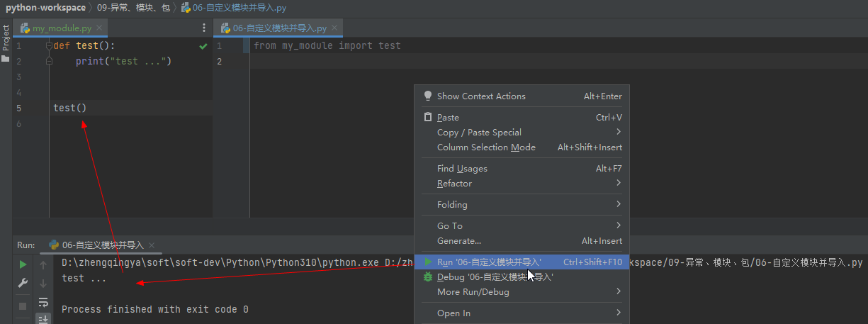Toggle soft-wrap in the Run console
Viewport: 868px width, 324px height.
[43, 303]
